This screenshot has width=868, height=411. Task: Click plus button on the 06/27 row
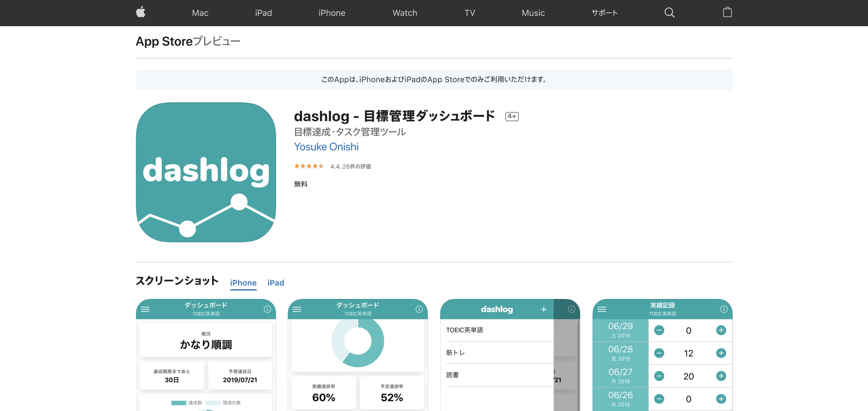tap(721, 376)
